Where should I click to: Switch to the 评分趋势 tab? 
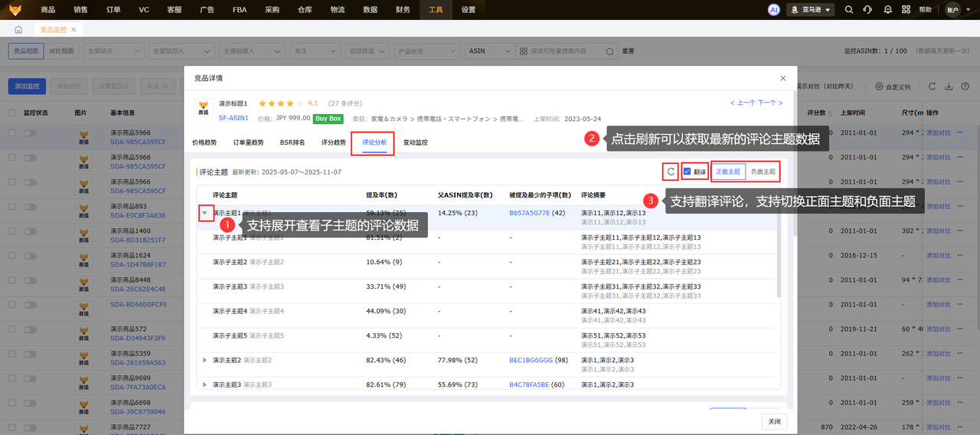point(334,142)
